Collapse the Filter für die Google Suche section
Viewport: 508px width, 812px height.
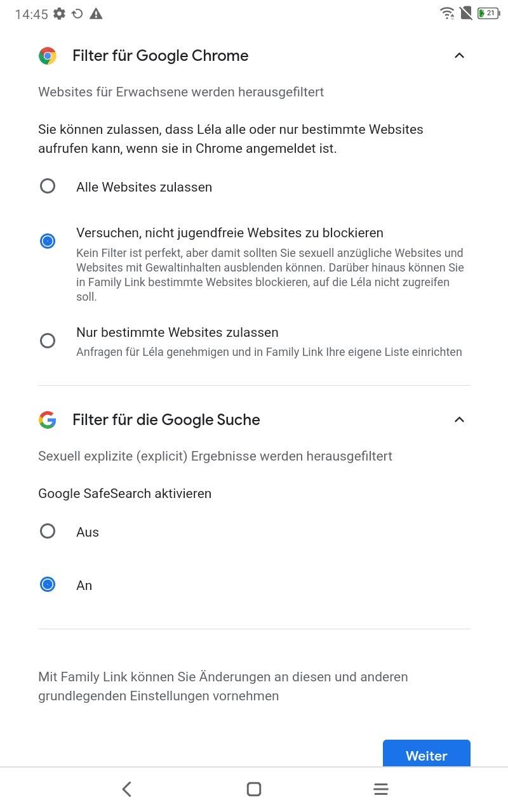pyautogui.click(x=460, y=420)
